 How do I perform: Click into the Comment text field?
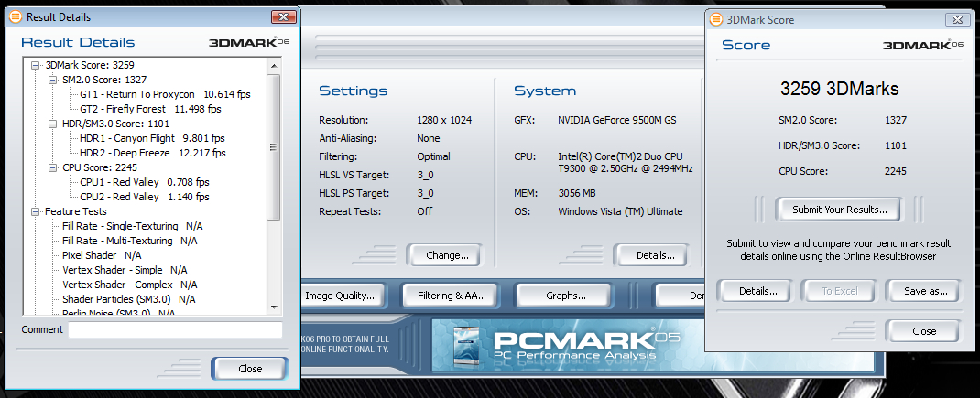174,329
